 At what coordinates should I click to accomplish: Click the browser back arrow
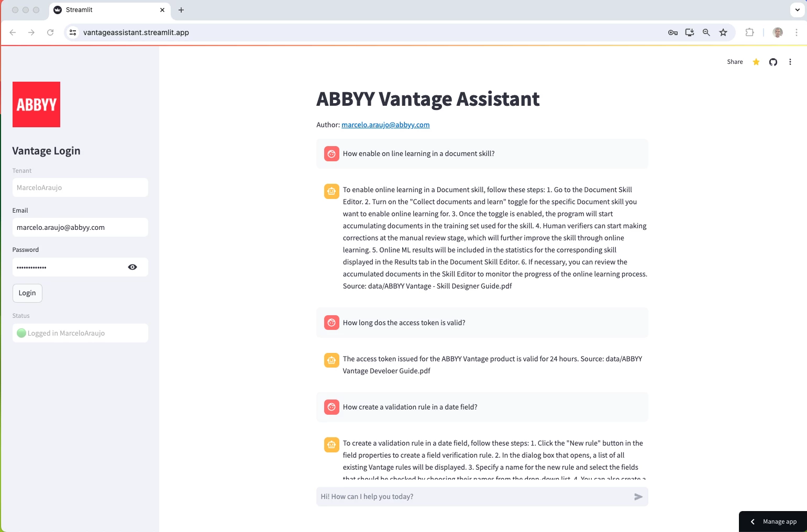pos(13,32)
